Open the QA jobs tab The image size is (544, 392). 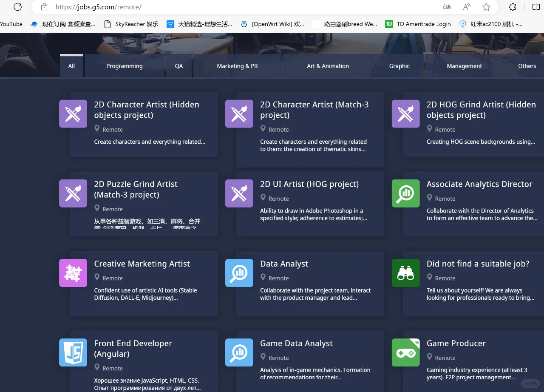[179, 66]
